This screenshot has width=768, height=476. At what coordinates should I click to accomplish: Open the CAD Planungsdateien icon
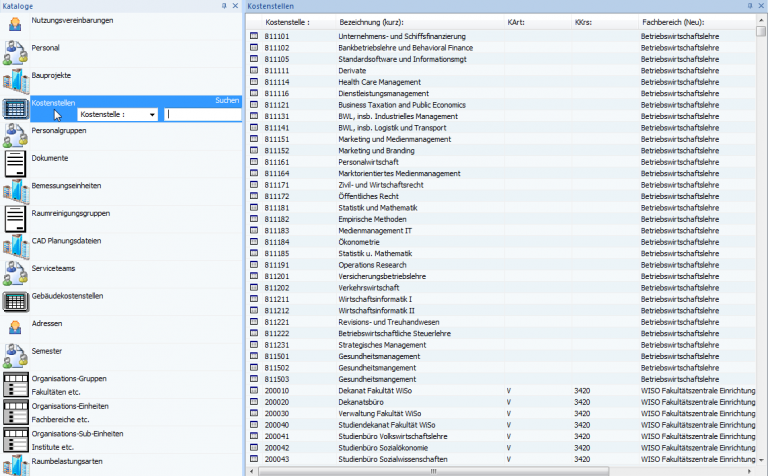pyautogui.click(x=15, y=246)
